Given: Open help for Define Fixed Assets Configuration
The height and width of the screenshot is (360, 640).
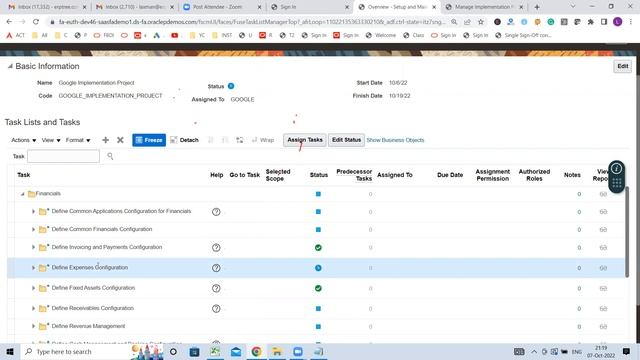Looking at the screenshot, I should [x=216, y=289].
